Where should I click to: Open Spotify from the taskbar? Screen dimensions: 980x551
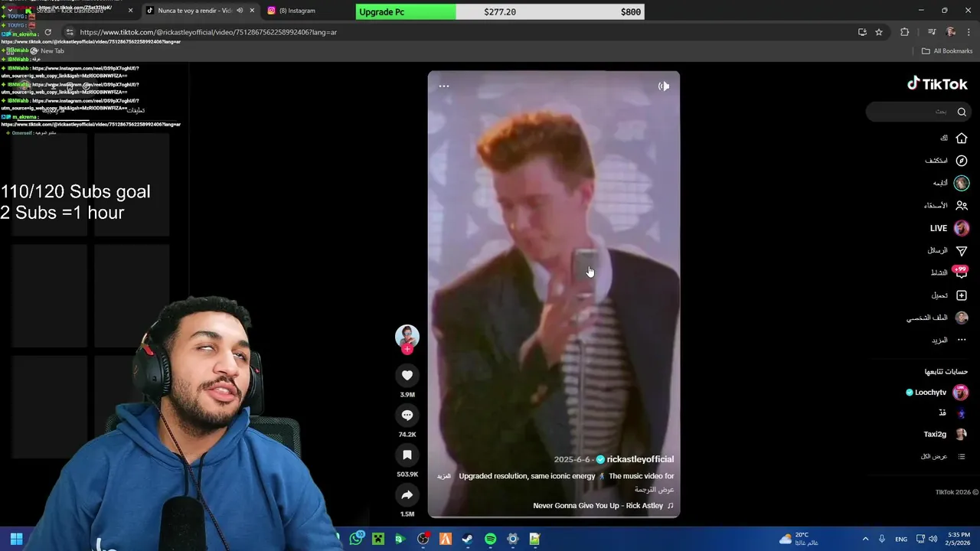[490, 539]
